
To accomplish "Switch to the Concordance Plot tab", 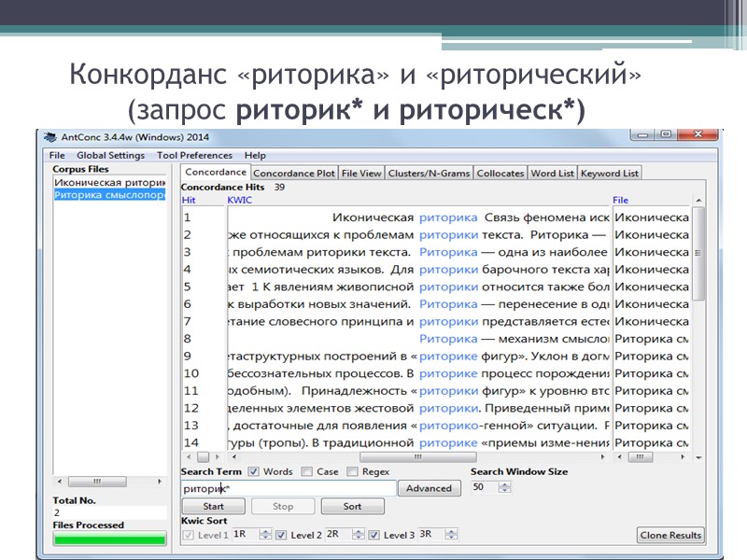I will [x=294, y=174].
